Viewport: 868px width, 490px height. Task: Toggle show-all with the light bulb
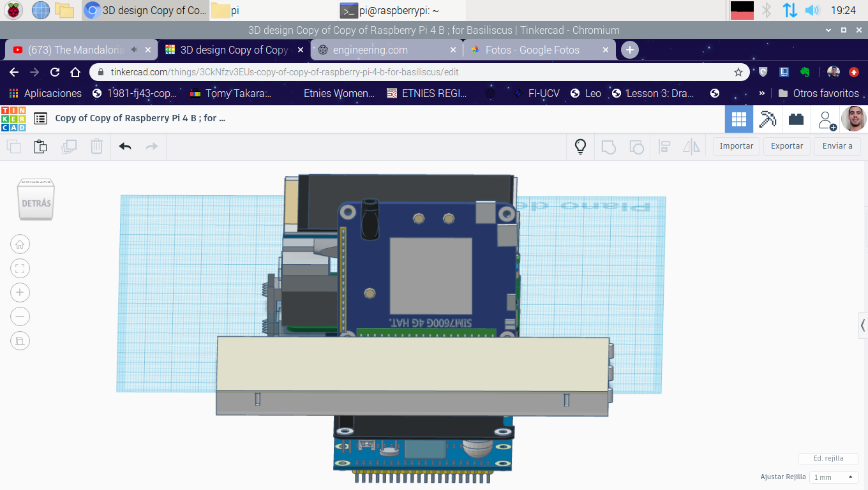tap(580, 147)
